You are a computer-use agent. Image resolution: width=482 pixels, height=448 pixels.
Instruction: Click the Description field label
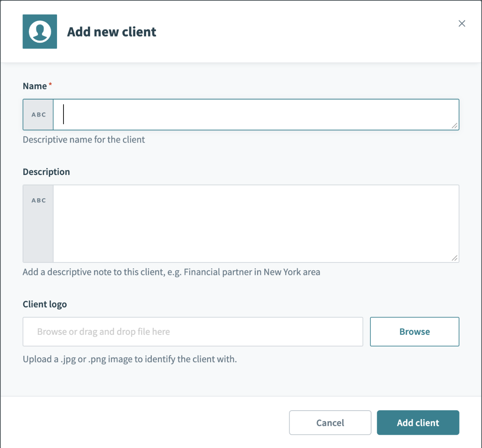click(x=46, y=172)
